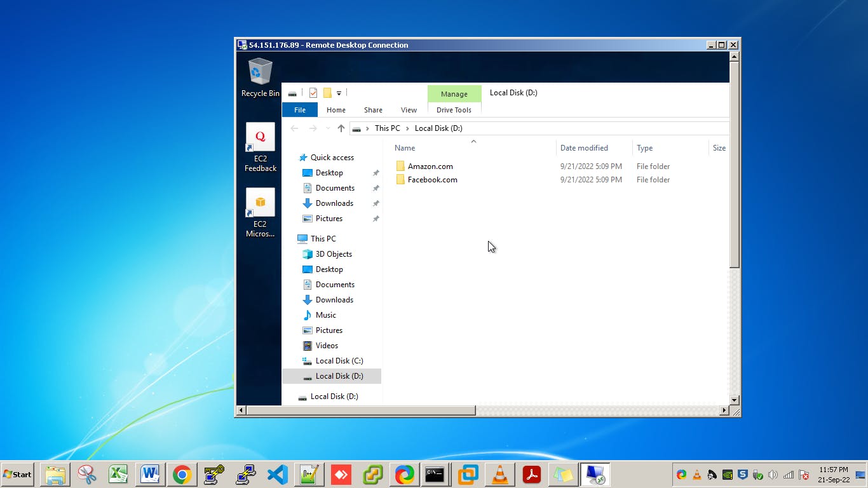
Task: Switch to the Home ribbon tab
Action: pyautogui.click(x=336, y=110)
